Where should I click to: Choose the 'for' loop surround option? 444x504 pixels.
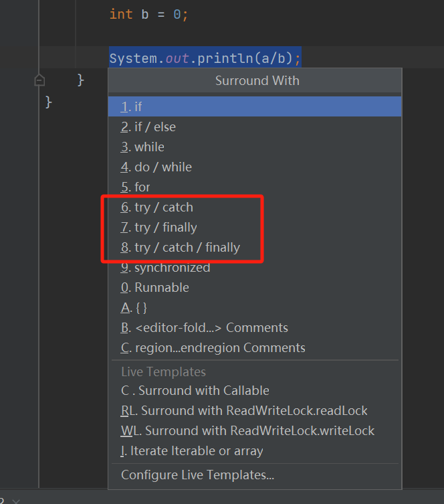click(136, 187)
